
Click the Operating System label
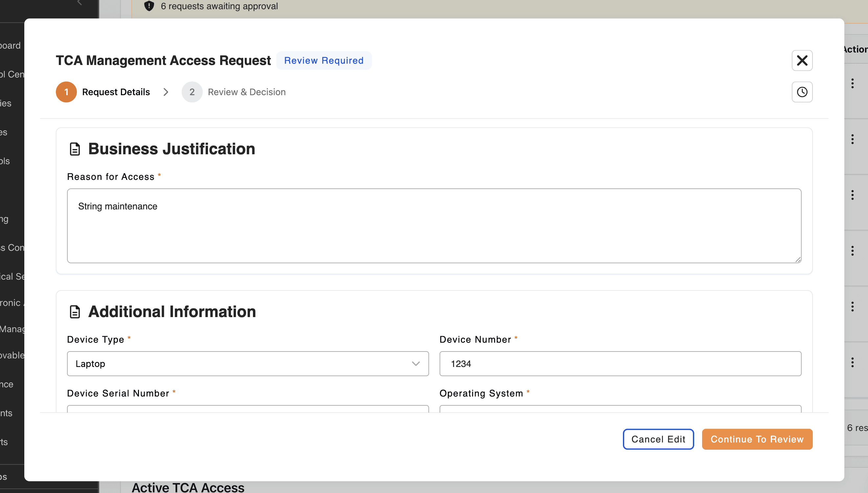[481, 393]
